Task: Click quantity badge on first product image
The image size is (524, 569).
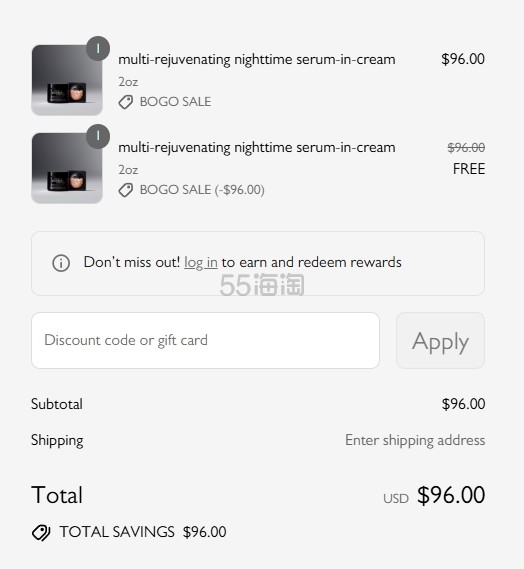Action: click(98, 48)
